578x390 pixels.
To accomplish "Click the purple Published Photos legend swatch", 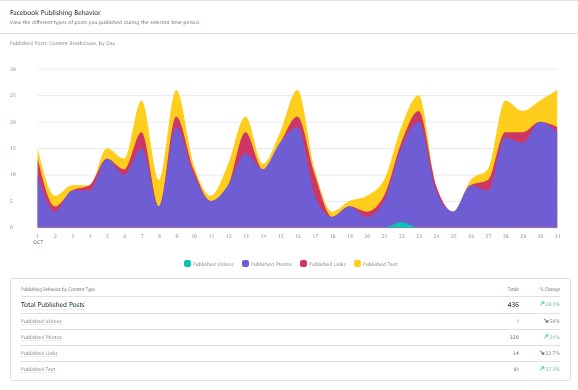I will coord(246,264).
